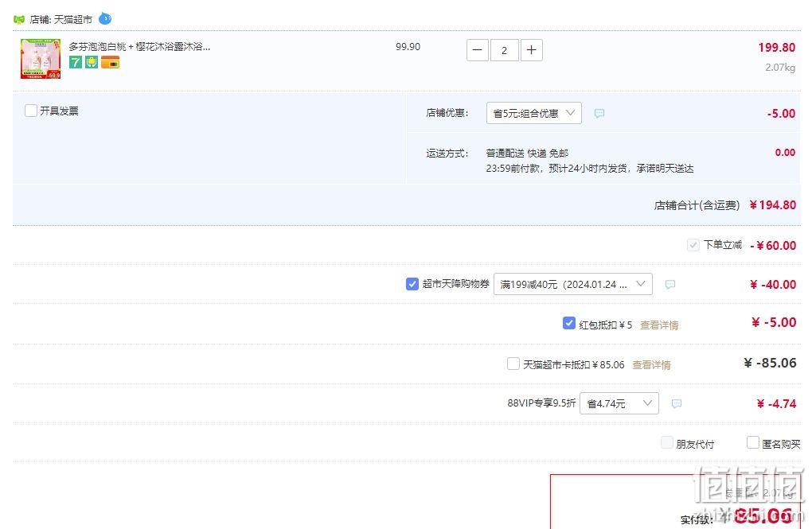This screenshot has height=529, width=812.
Task: Click the green 7-day return badge
Action: click(x=76, y=63)
